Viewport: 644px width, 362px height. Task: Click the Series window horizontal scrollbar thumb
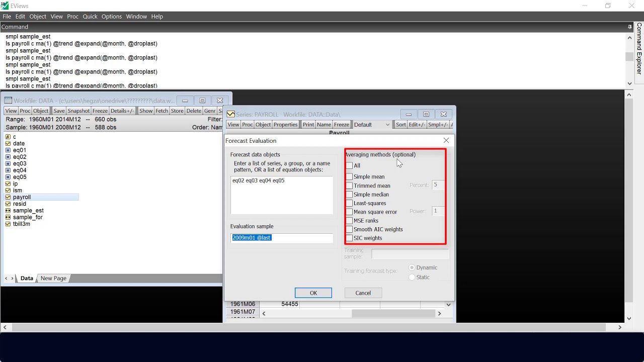coord(393,313)
